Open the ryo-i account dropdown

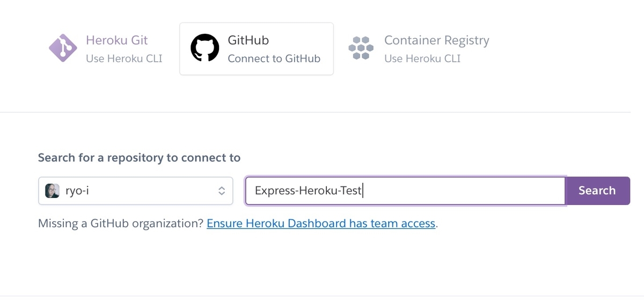(x=136, y=191)
